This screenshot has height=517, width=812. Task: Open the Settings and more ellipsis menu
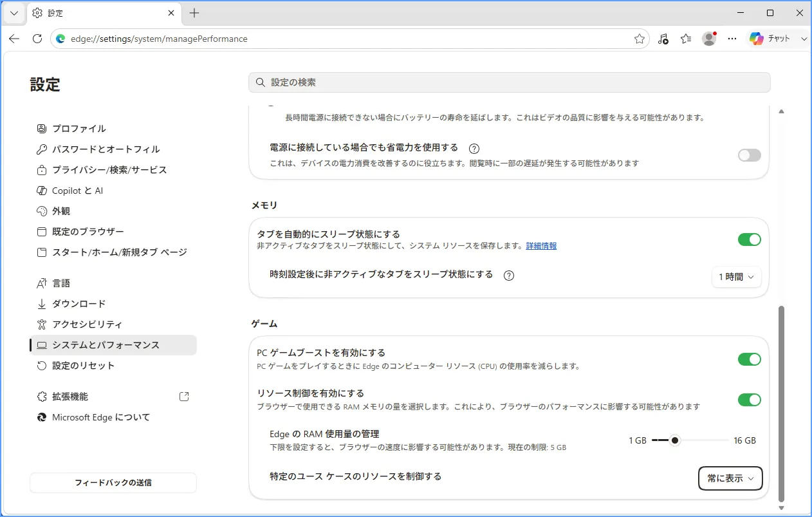pos(732,39)
